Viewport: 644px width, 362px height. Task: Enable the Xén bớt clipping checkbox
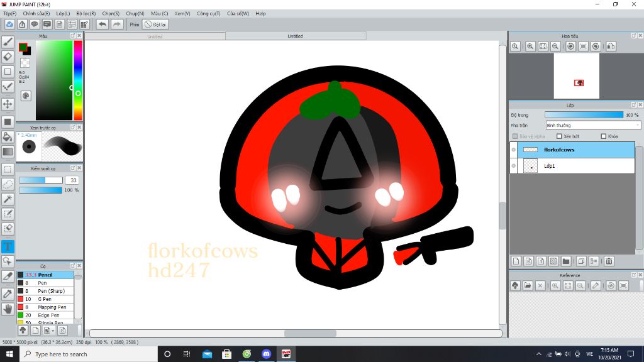[559, 136]
